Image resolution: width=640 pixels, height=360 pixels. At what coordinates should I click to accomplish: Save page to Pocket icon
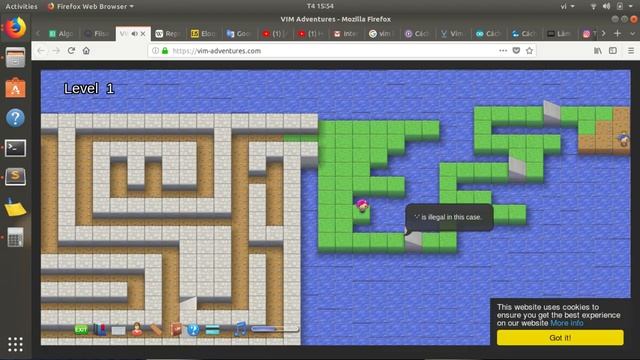516,51
